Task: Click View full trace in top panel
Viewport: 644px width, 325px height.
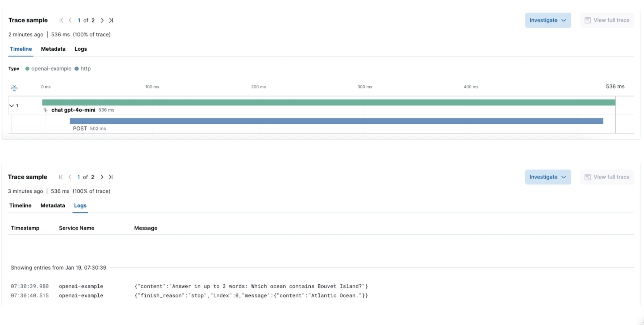Action: click(611, 20)
